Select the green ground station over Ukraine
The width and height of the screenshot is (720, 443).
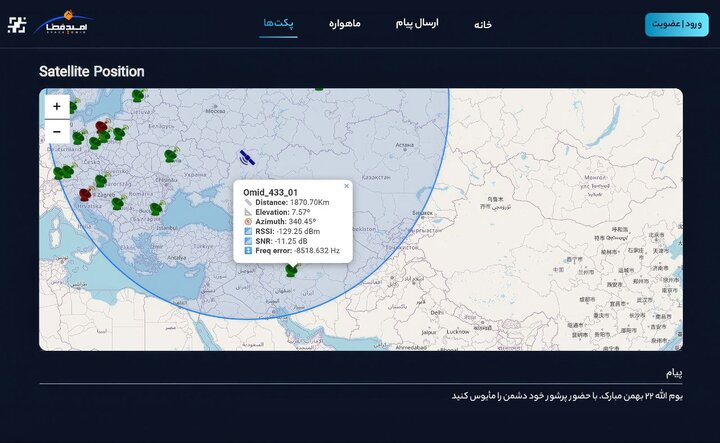[172, 155]
